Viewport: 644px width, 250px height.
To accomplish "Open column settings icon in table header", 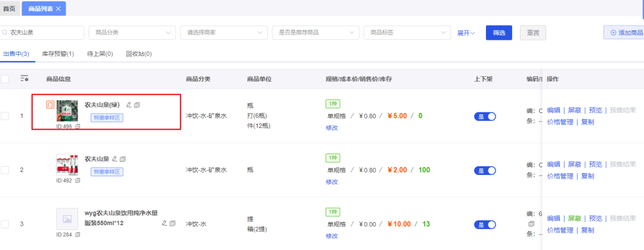I will pos(24,79).
